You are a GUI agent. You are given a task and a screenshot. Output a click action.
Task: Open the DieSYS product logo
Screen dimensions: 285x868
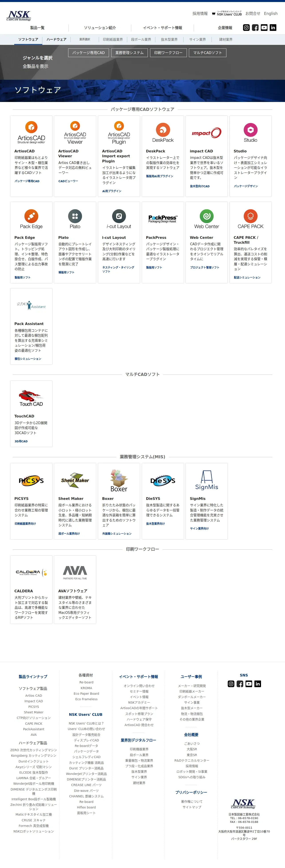click(x=163, y=481)
